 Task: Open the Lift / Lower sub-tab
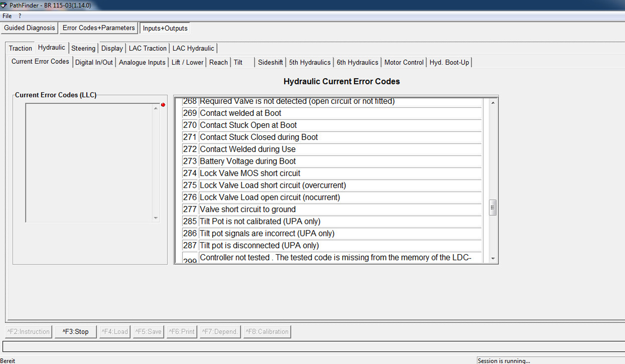187,62
